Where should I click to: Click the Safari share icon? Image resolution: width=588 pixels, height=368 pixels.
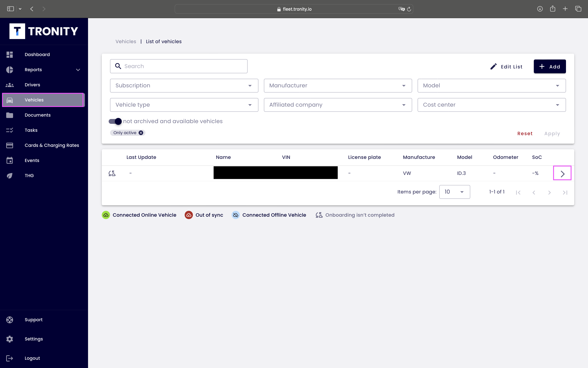pos(552,9)
